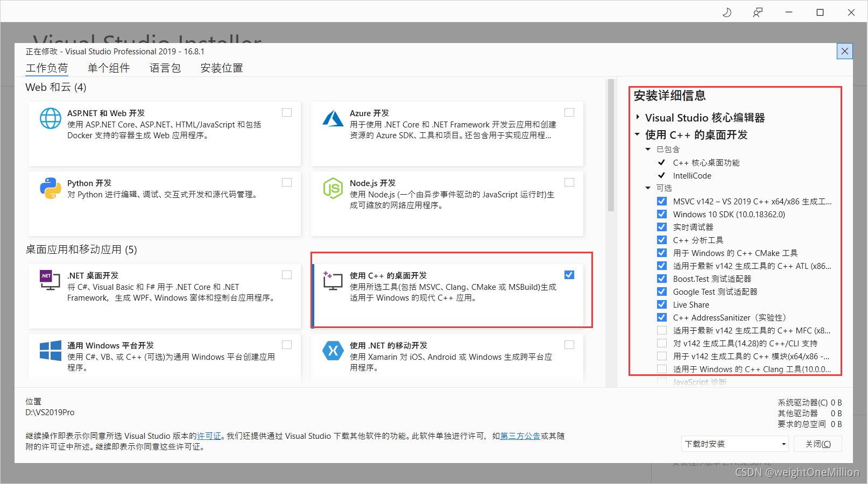868x484 pixels.
Task: Select IntelliCode included item
Action: [x=692, y=175]
